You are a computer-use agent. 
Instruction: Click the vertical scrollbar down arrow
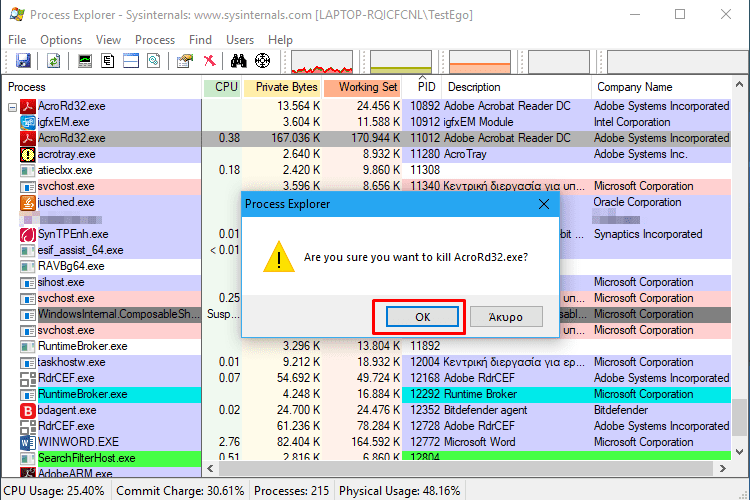tap(739, 452)
